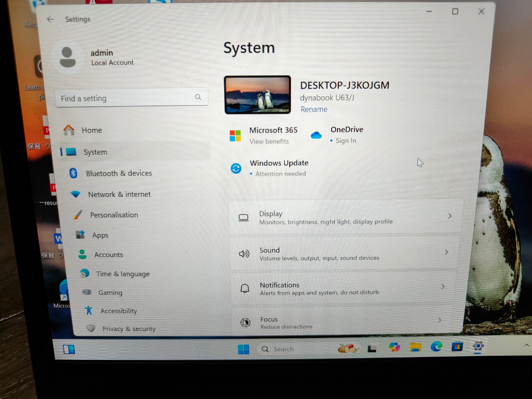Click the Personalisation paintbrush icon

(x=78, y=215)
